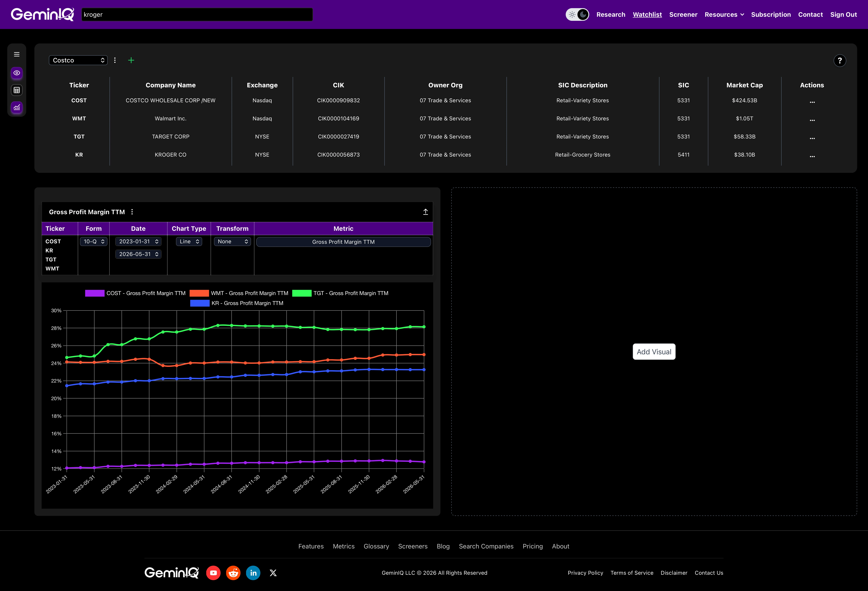Click the footer GeminIQ logo
Image resolution: width=868 pixels, height=591 pixels.
172,573
